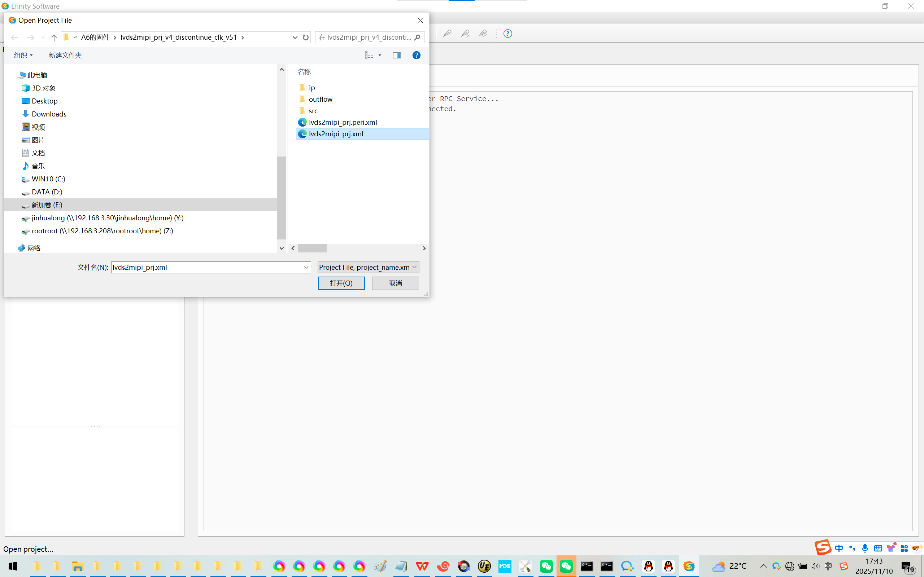
Task: Open the file dialog help icon
Action: click(416, 55)
